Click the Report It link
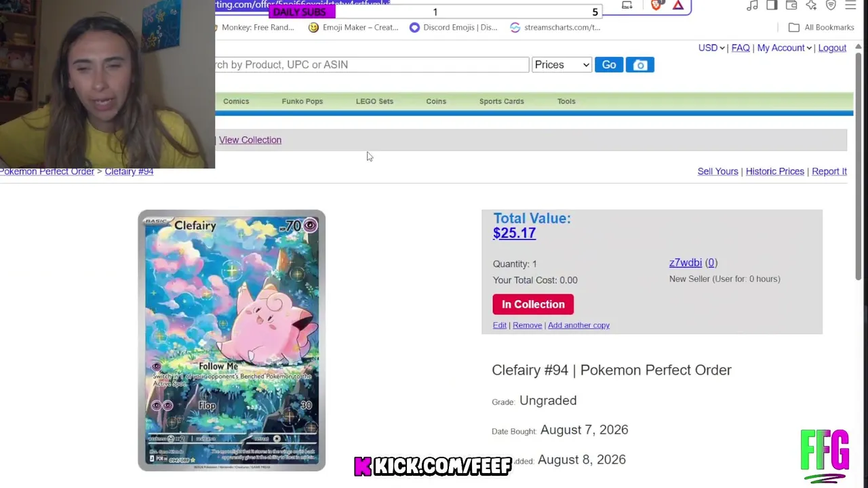The width and height of the screenshot is (868, 488). point(829,171)
